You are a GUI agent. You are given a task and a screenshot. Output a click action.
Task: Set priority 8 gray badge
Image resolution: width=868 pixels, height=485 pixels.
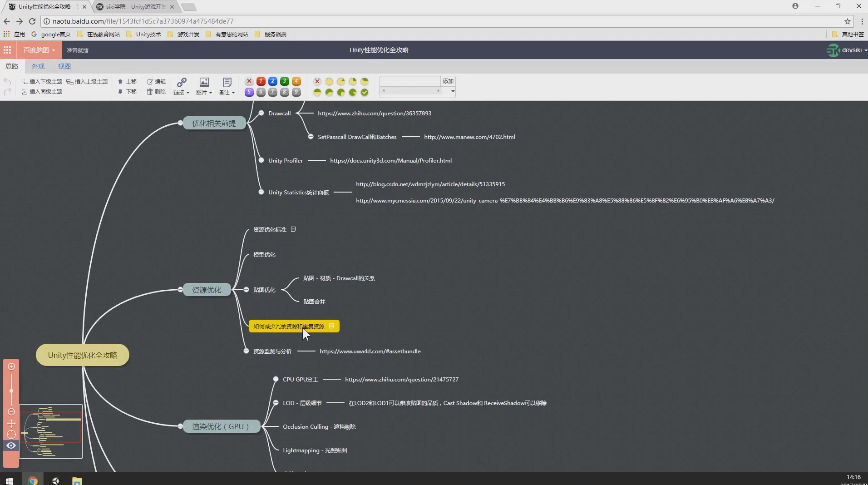(x=284, y=92)
